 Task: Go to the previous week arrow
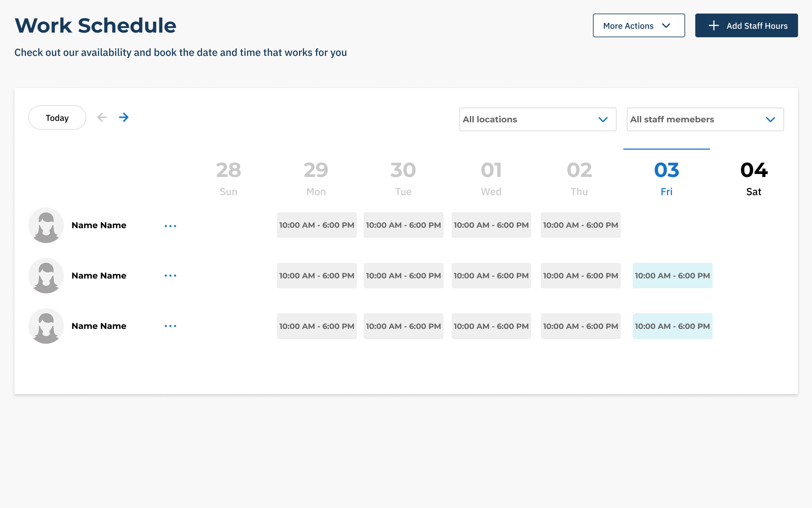pyautogui.click(x=102, y=117)
